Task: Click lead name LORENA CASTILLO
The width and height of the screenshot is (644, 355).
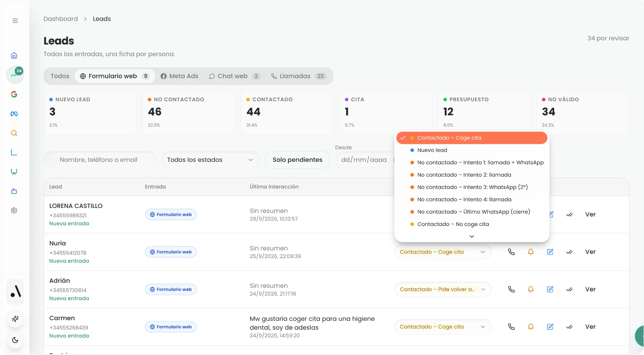Action: 76,206
